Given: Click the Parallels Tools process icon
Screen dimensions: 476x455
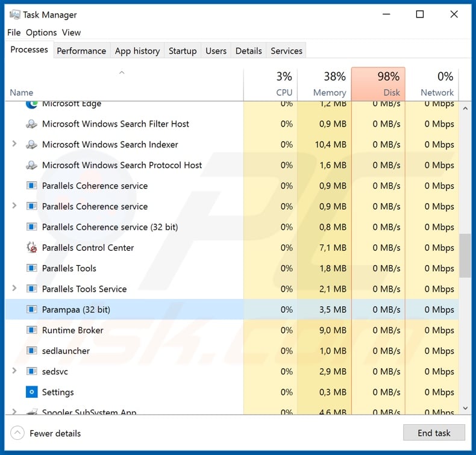Looking at the screenshot, I should coord(31,268).
